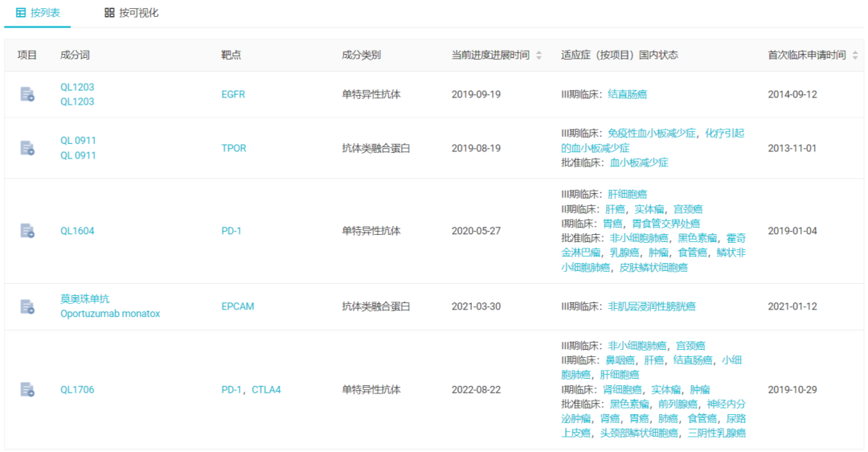868x452 pixels.
Task: Open QL1604 ingredient link
Action: tap(77, 231)
